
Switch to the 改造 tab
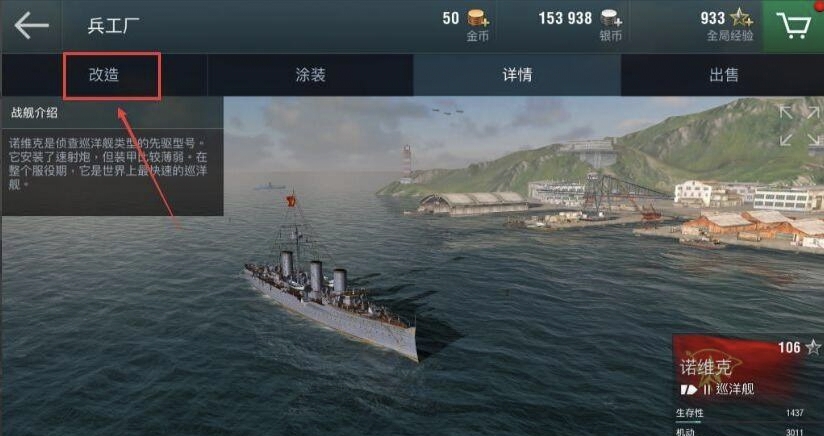(x=104, y=75)
